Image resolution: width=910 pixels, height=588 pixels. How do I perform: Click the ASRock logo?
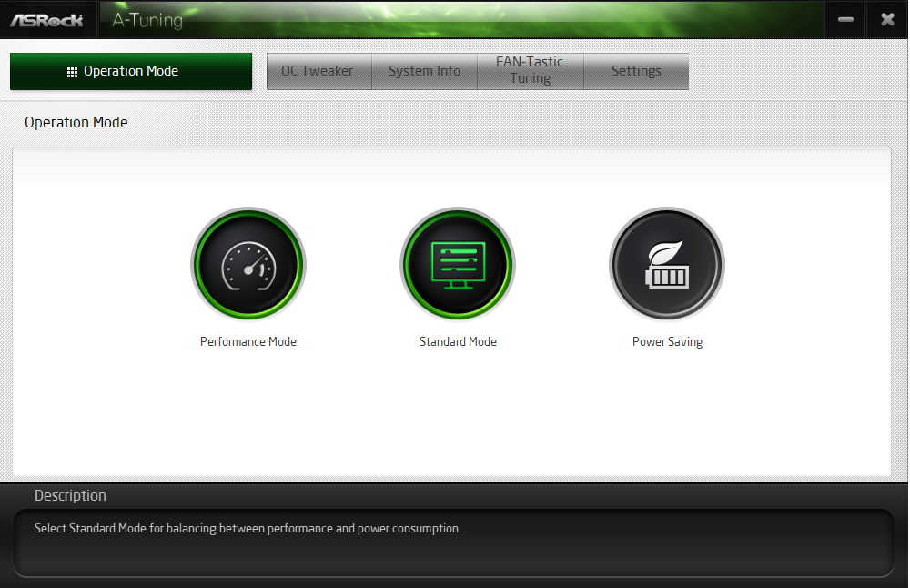pyautogui.click(x=47, y=20)
